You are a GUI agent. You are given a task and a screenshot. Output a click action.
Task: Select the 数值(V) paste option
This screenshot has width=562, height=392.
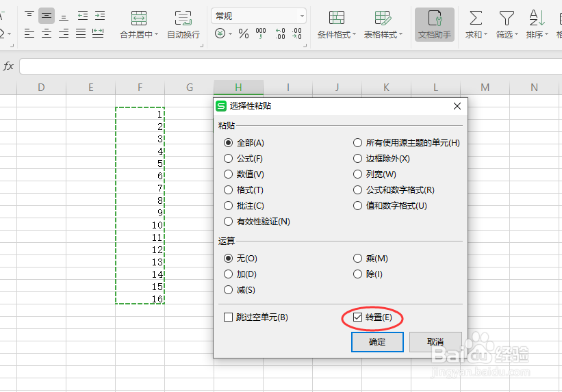[229, 174]
